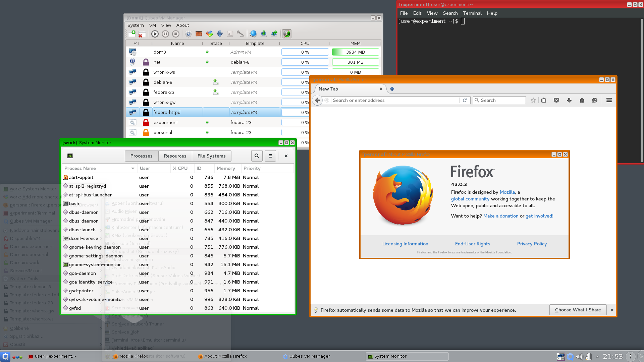This screenshot has width=644, height=362.
Task: Click Firefox address bar field
Action: [x=395, y=100]
